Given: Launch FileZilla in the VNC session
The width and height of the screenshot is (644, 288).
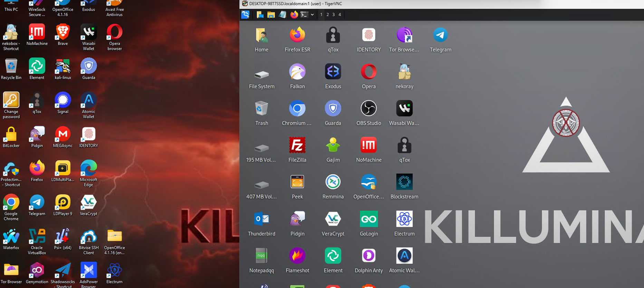Looking at the screenshot, I should pos(297,150).
